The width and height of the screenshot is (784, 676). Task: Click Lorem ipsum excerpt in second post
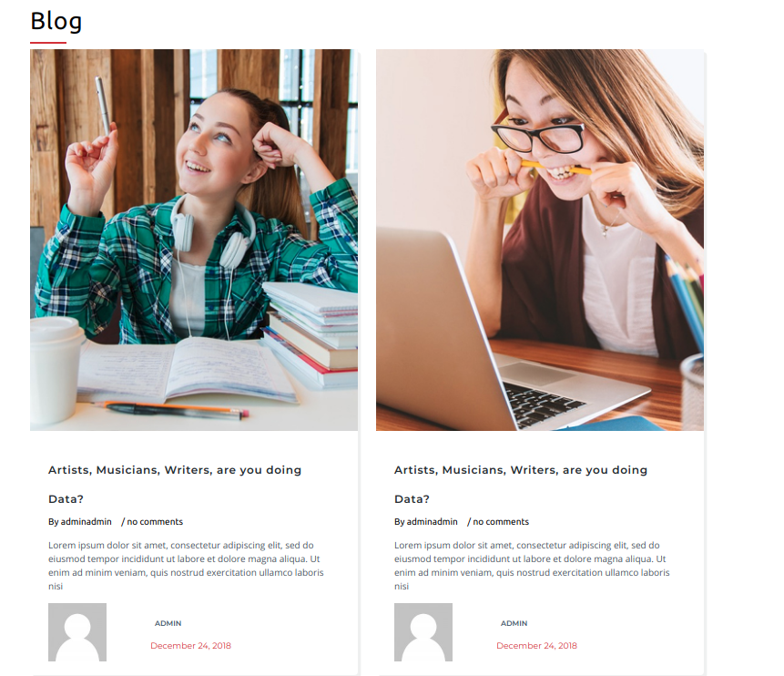click(x=532, y=566)
